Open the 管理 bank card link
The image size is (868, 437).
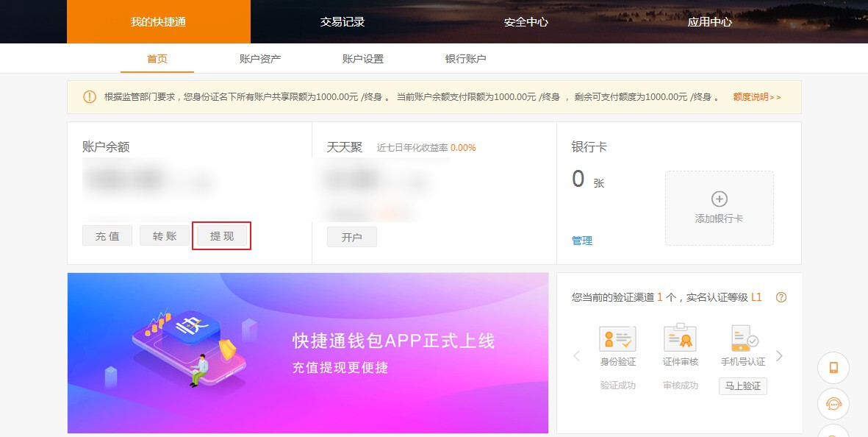[582, 241]
